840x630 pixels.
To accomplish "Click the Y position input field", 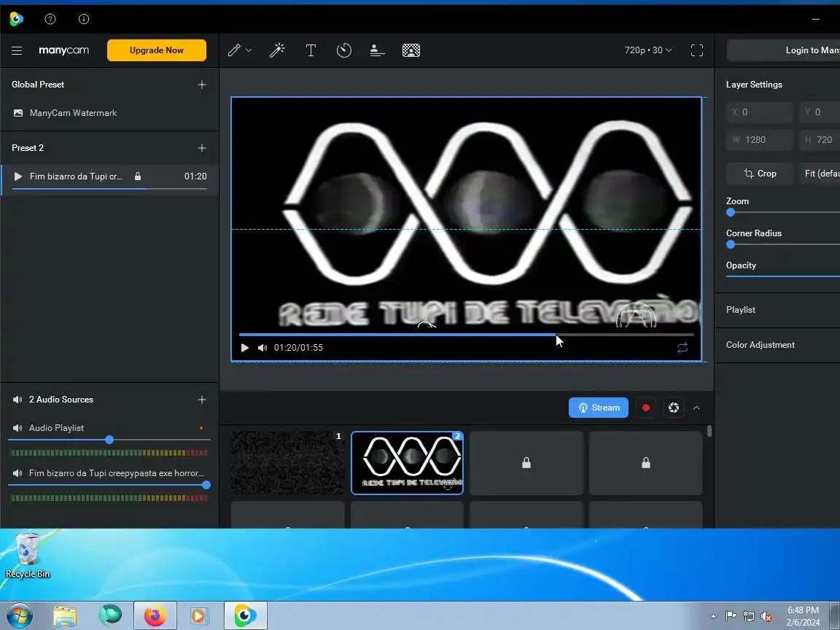I will [x=820, y=112].
